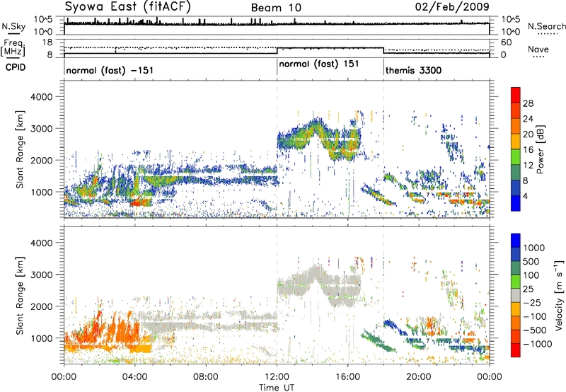
Task: Select the "normal (fast) 151" CPID label
Action: click(x=319, y=64)
